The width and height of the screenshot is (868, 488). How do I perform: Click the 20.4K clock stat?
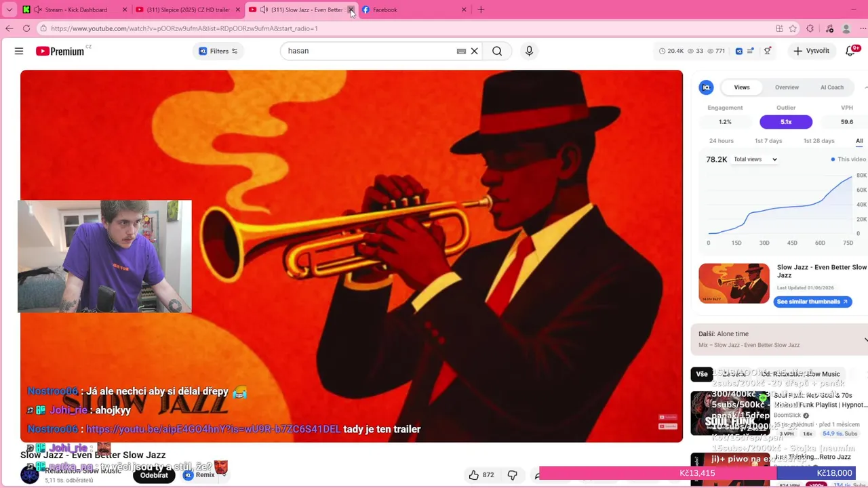[671, 51]
